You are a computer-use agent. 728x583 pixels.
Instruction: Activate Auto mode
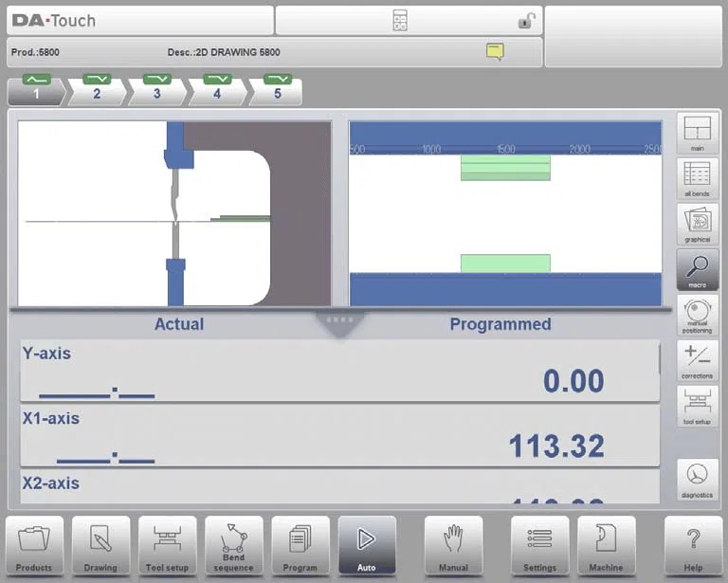point(367,545)
